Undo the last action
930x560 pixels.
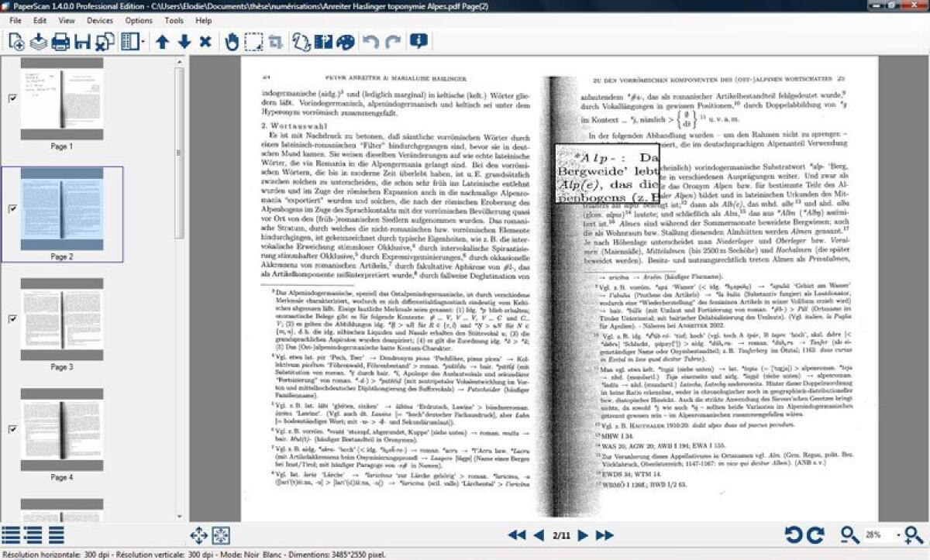[369, 41]
